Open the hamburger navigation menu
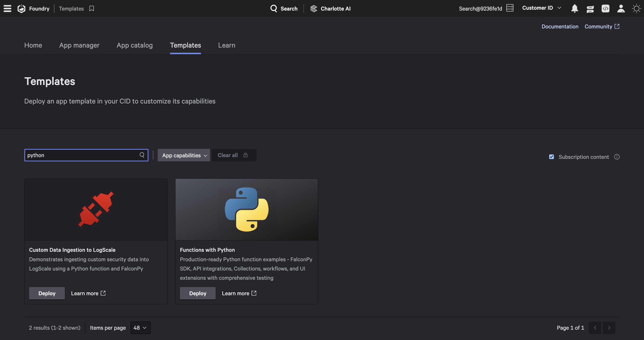 [x=7, y=8]
